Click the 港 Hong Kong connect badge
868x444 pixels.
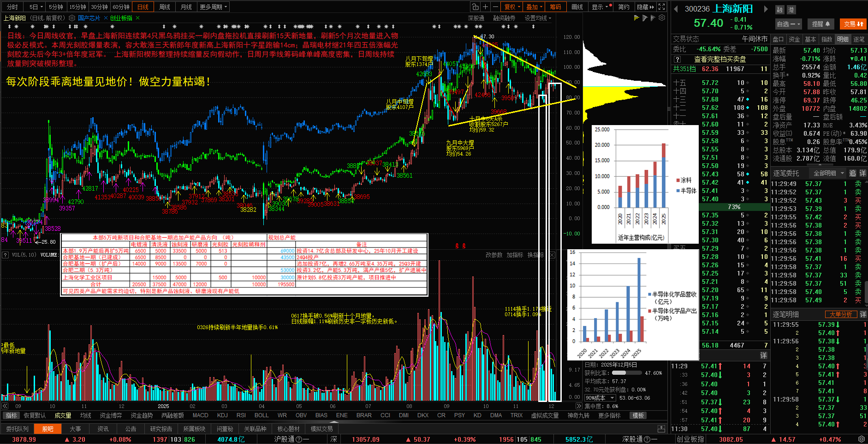pyautogui.click(x=791, y=10)
